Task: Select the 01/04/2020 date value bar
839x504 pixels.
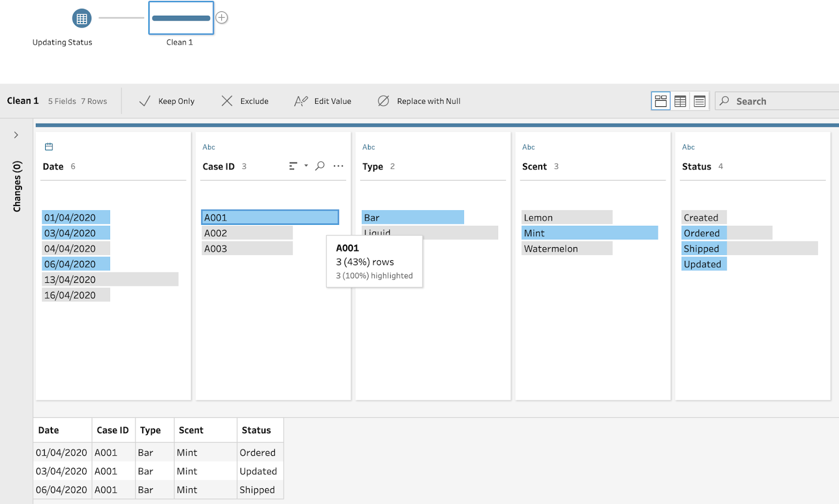Action: click(76, 217)
